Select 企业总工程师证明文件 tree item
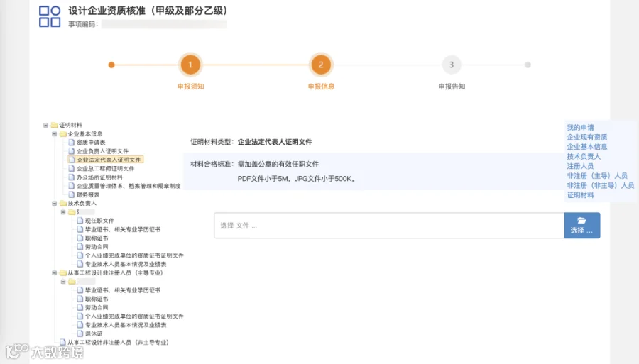639x364 pixels. pos(105,169)
